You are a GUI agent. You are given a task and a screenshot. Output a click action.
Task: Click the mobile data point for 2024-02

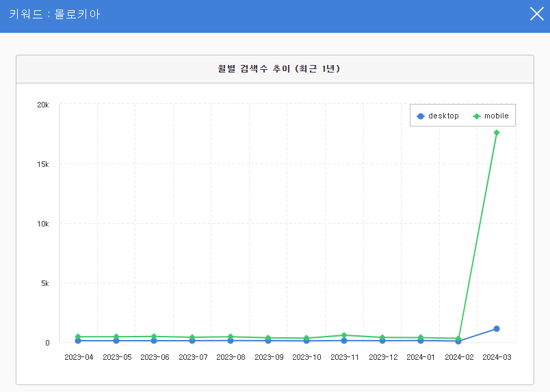458,339
